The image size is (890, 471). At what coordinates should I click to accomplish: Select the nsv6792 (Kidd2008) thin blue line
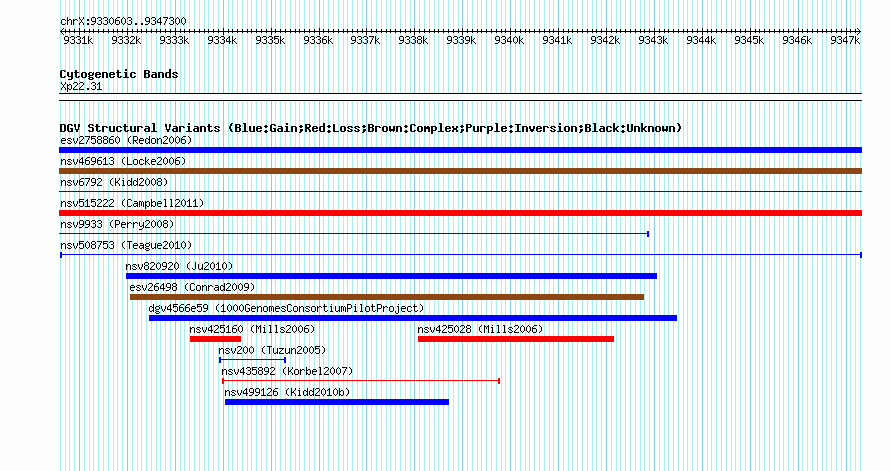click(460, 192)
